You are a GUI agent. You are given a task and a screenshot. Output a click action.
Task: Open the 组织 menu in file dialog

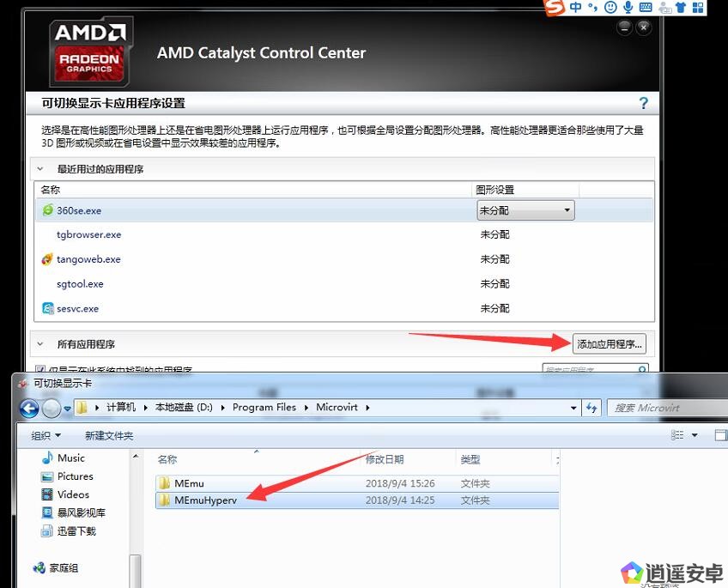45,435
